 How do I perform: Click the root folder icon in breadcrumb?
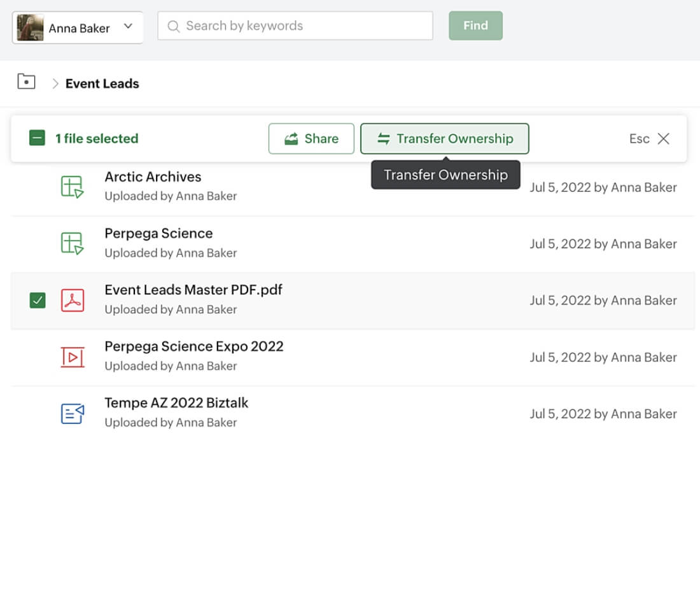[x=26, y=81]
